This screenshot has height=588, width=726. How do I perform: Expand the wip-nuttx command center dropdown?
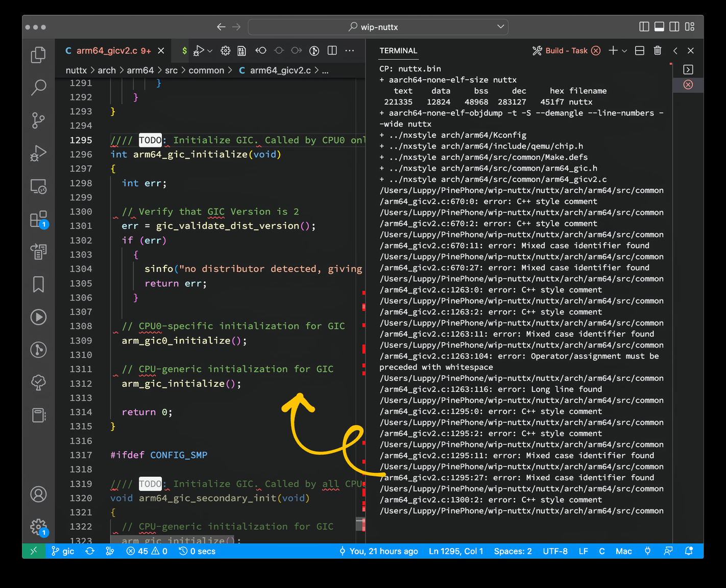coord(500,27)
